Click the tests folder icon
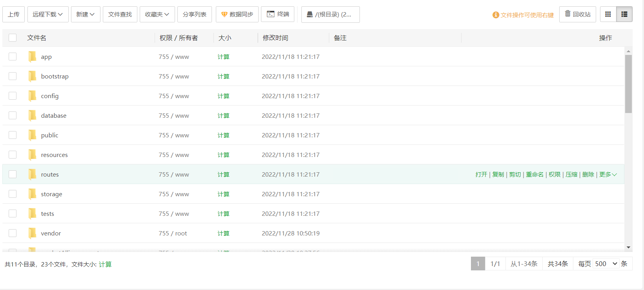This screenshot has height=290, width=644. [32, 213]
